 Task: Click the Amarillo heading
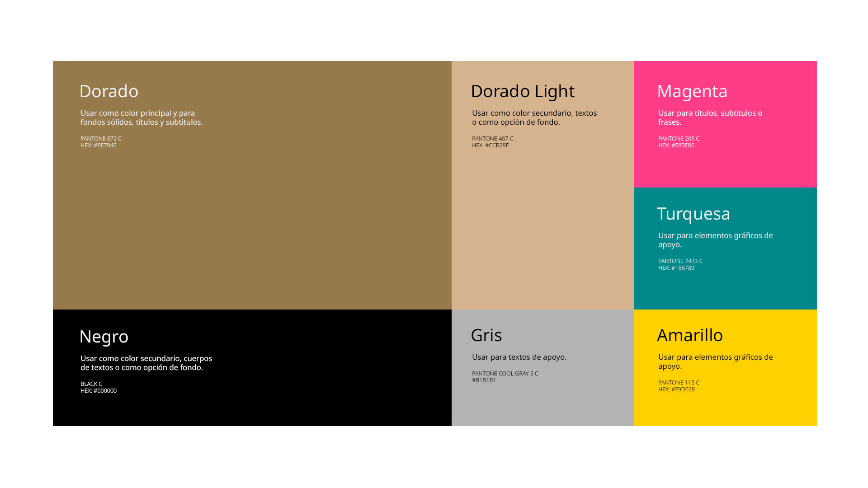(x=690, y=335)
